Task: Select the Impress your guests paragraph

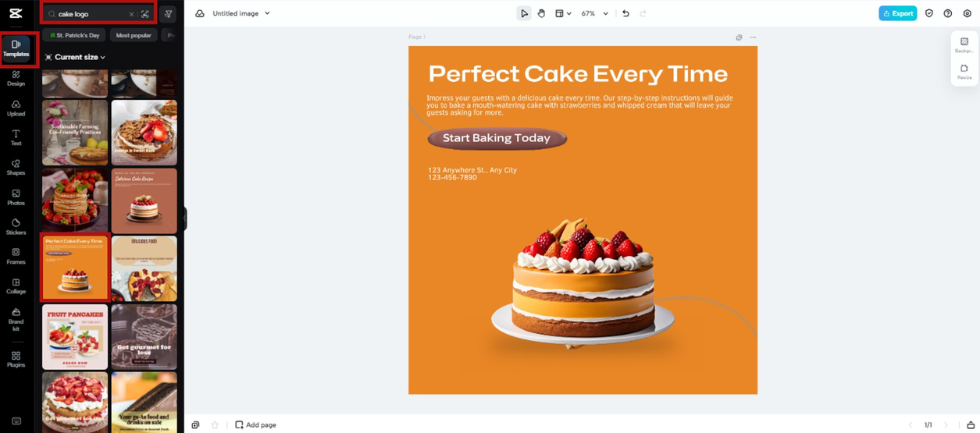Action: [x=580, y=105]
